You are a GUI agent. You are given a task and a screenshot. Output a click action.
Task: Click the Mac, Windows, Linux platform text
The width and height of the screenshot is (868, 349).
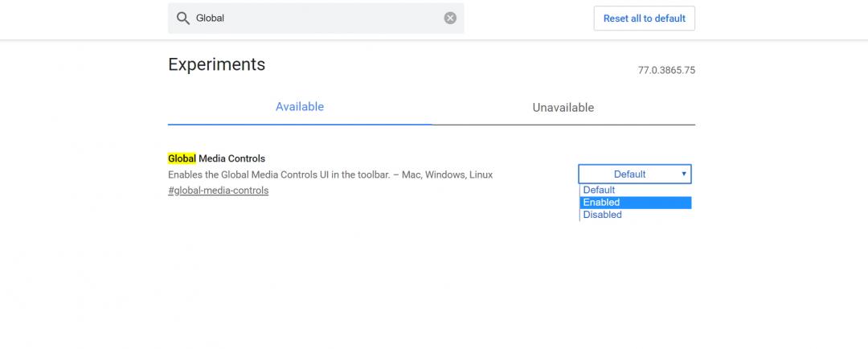(458, 174)
